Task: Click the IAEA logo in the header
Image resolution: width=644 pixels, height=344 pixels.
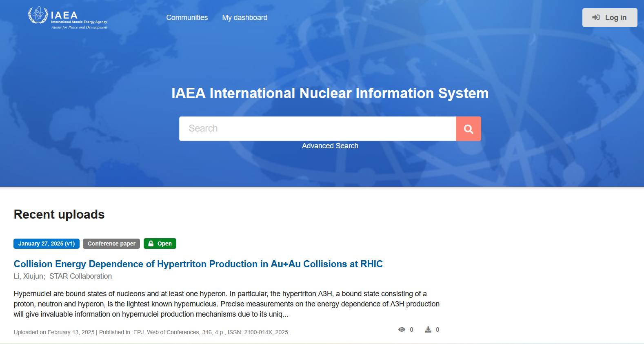Action: 68,18
